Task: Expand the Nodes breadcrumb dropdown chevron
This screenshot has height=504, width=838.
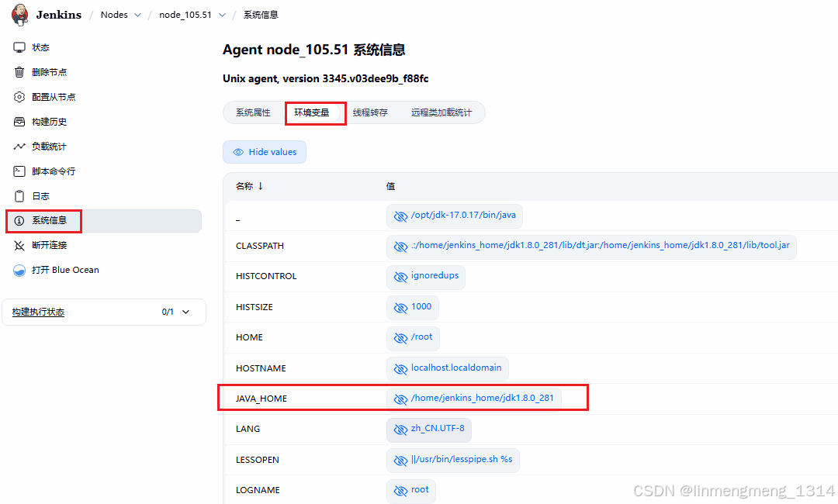Action: pos(137,15)
